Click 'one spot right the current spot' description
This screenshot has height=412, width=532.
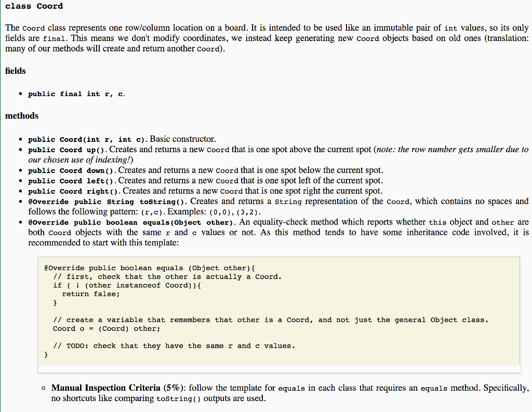[x=327, y=191]
